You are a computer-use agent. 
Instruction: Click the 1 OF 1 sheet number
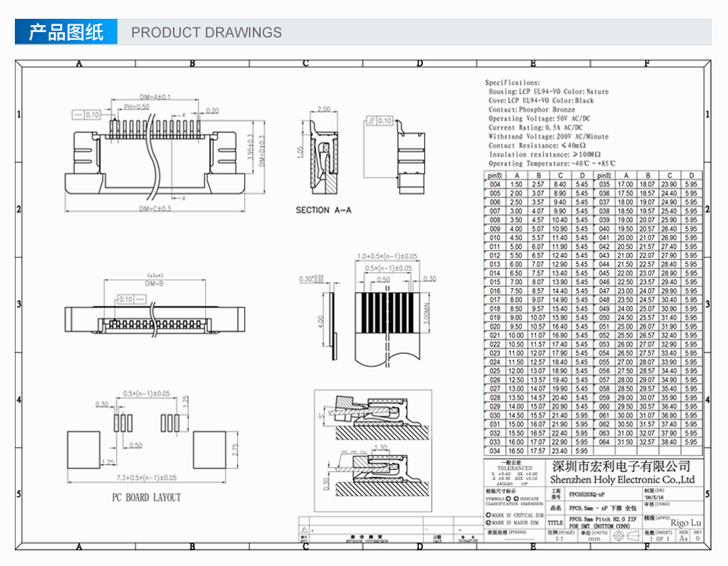pyautogui.click(x=659, y=539)
